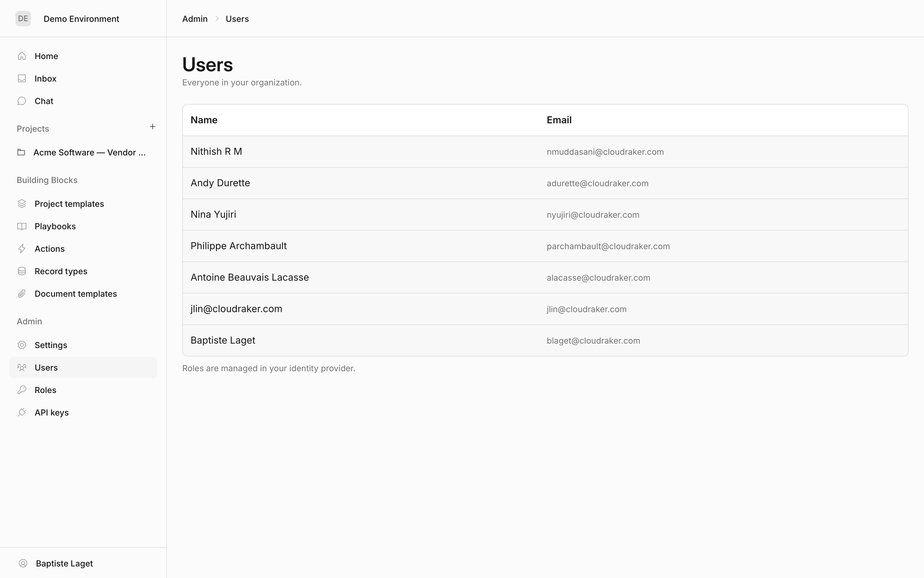Select the Philippe Archambault name cell
Viewport: 924px width, 578px height.
pos(239,246)
